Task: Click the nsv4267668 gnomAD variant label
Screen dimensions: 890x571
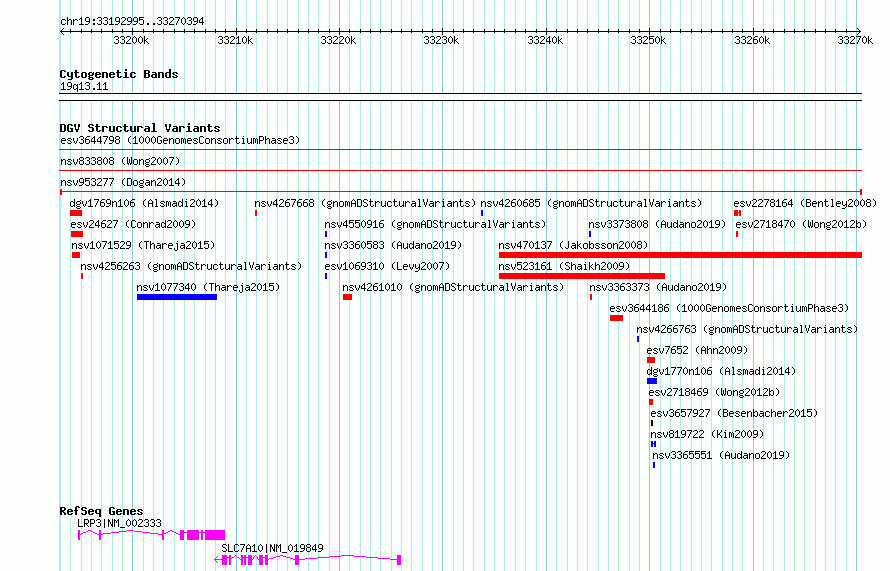Action: click(x=365, y=203)
